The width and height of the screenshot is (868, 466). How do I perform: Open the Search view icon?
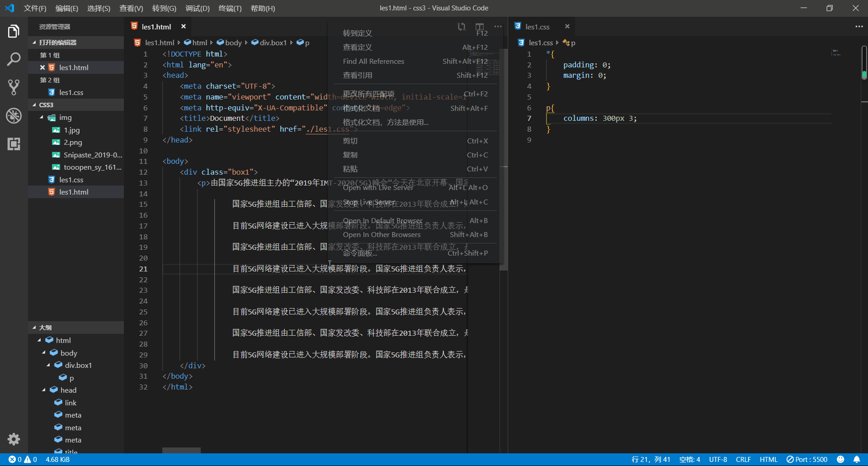(14, 59)
